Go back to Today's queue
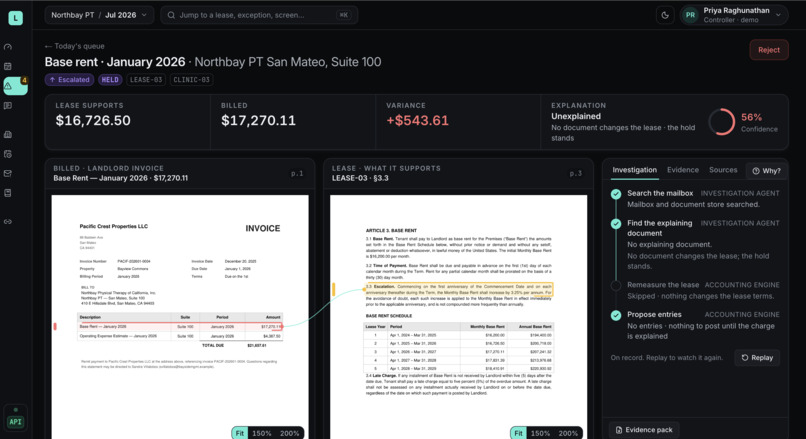 tap(75, 46)
